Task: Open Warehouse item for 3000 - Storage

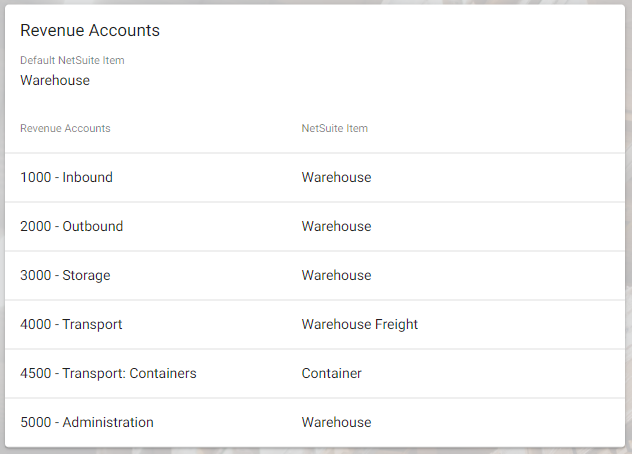Action: coord(337,275)
